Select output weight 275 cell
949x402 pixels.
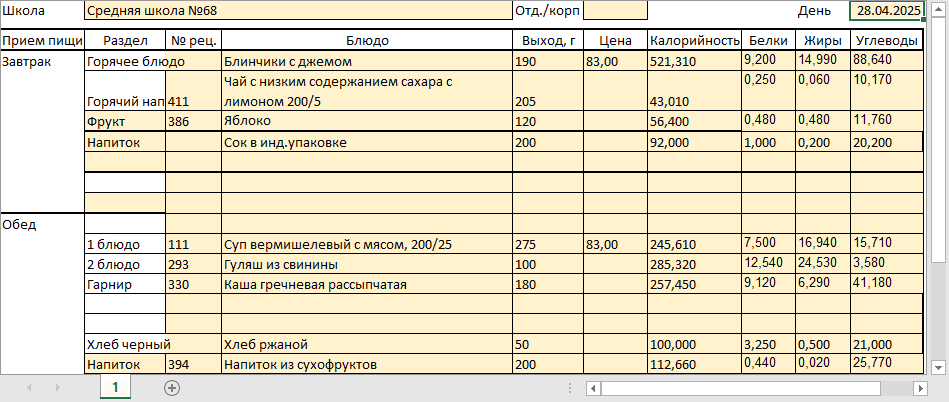[548, 245]
